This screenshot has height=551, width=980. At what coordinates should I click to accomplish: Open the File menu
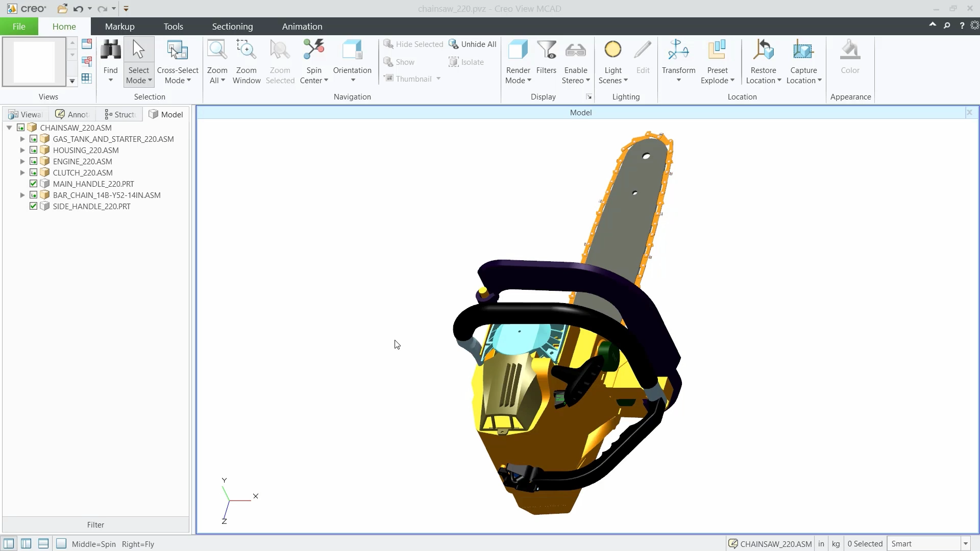(x=19, y=27)
